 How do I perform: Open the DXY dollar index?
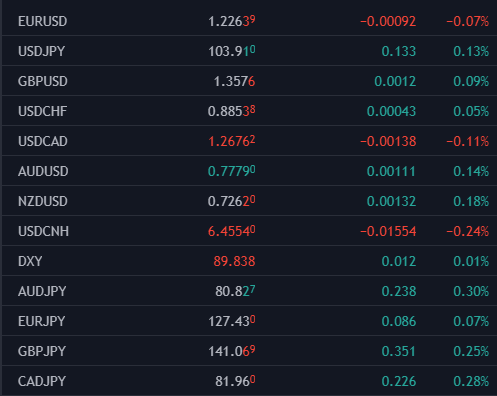pyautogui.click(x=30, y=261)
